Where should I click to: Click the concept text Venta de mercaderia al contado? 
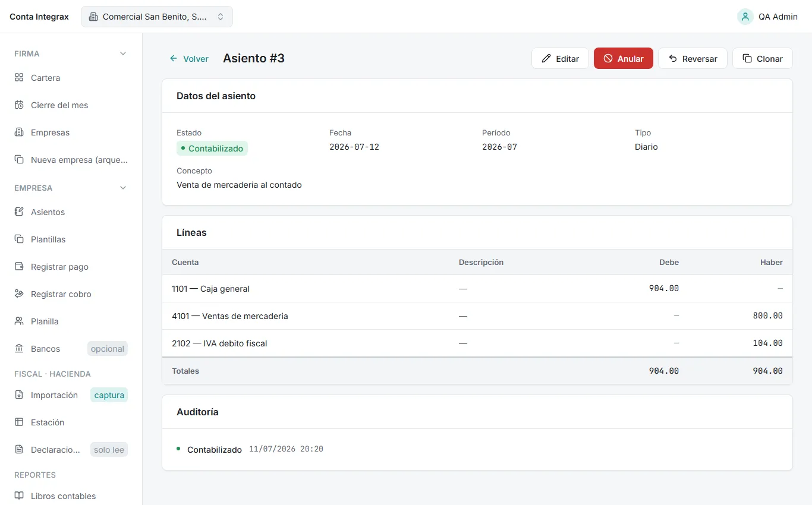239,185
